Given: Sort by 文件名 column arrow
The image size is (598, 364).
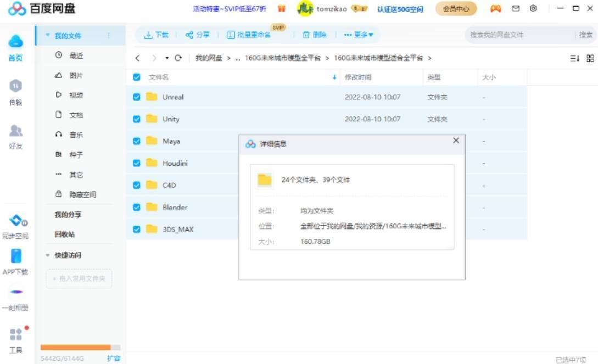Looking at the screenshot, I should point(334,77).
